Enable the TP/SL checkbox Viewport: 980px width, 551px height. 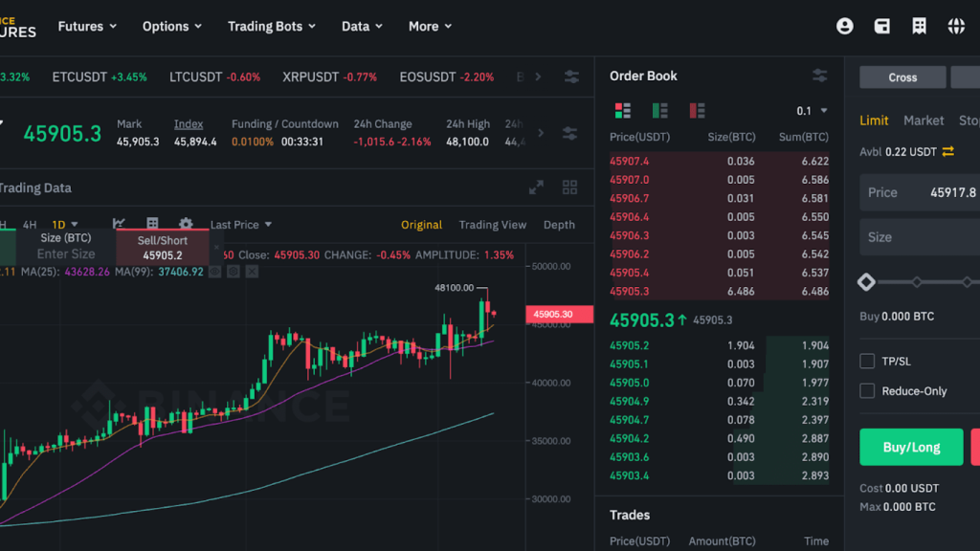coord(867,361)
